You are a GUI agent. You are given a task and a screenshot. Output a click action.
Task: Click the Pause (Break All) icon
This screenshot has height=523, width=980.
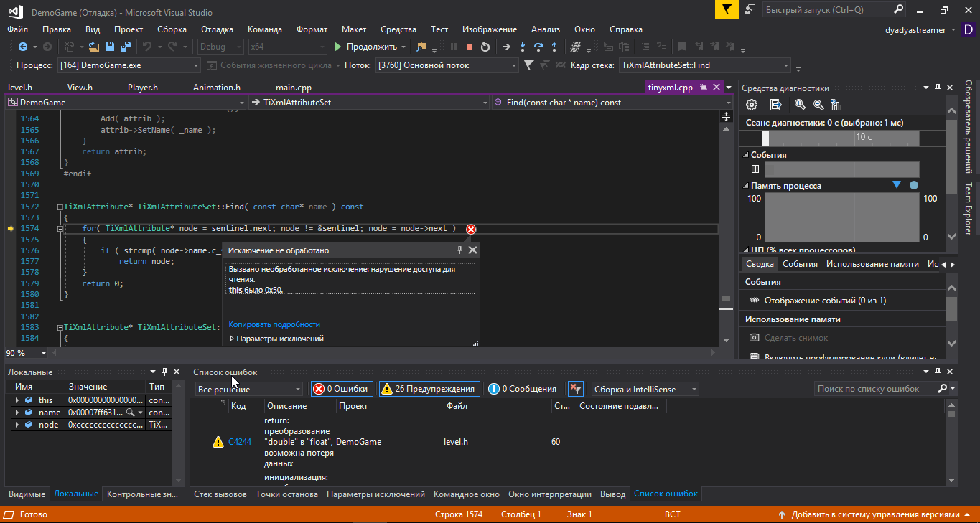coord(454,47)
